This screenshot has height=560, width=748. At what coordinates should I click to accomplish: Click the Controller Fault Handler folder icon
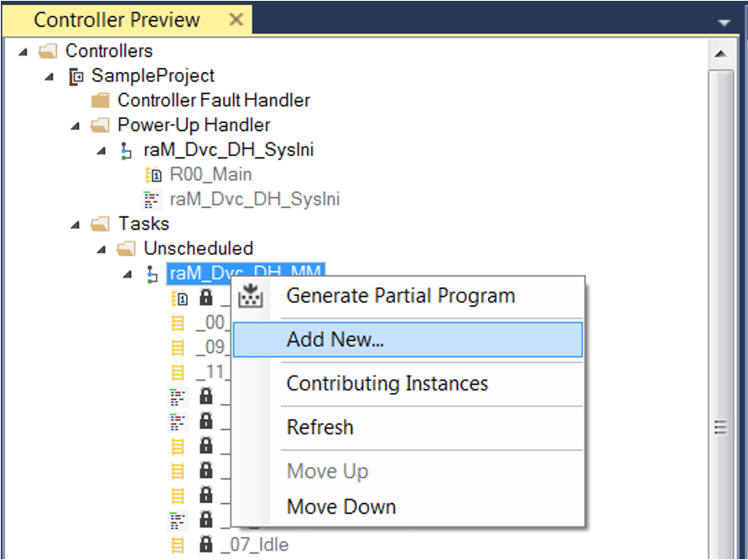coord(100,101)
